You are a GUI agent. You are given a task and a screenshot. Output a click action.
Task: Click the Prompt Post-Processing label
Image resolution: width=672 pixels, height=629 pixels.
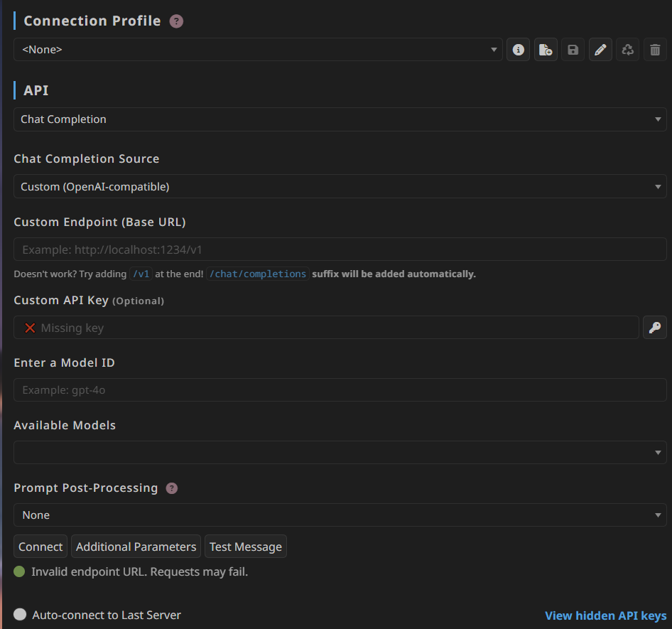[86, 488]
